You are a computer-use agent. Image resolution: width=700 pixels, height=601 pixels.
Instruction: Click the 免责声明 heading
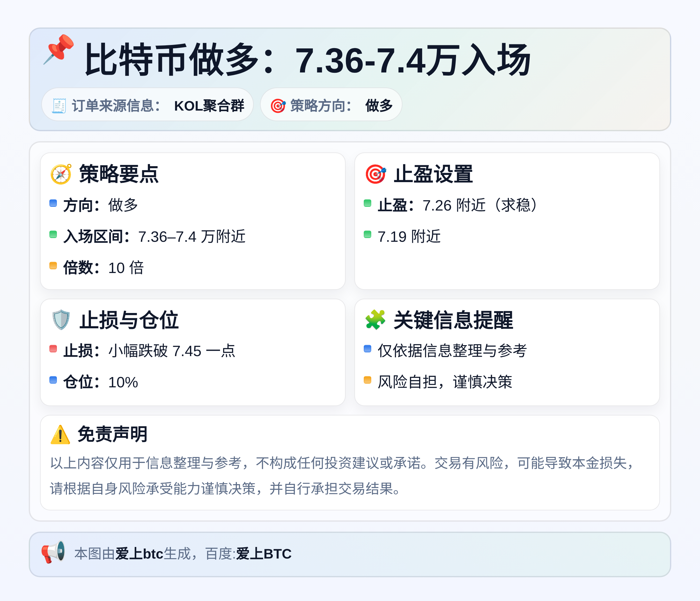click(x=112, y=434)
